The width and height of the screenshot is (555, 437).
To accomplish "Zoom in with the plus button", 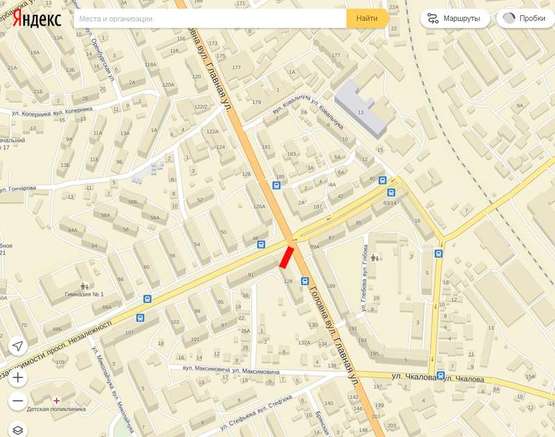I will 18,378.
